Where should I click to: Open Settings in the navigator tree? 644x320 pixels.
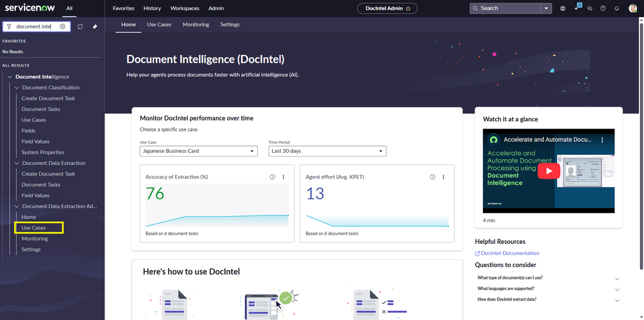[31, 249]
